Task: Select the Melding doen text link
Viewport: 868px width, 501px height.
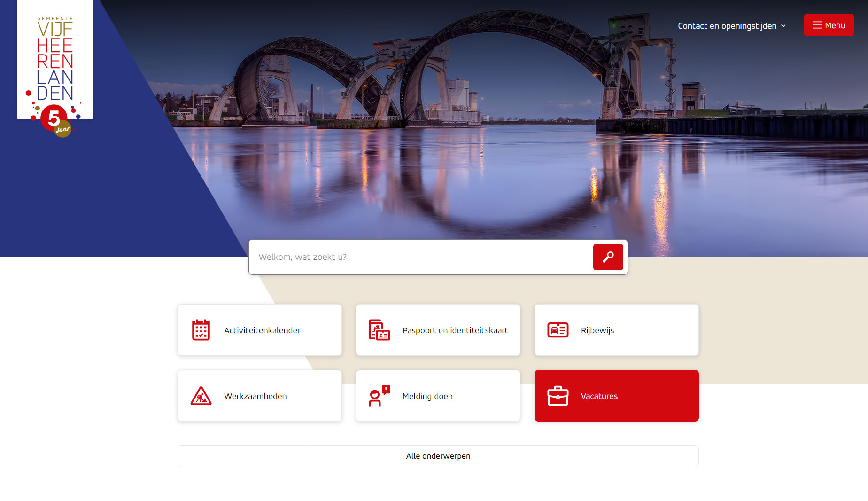Action: [x=427, y=396]
